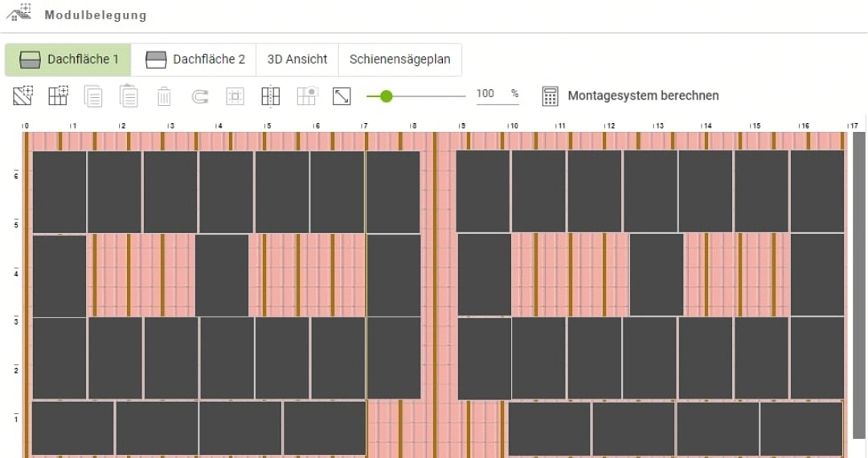Click the calculator icon for Montagesystem
The image size is (868, 458).
point(550,96)
